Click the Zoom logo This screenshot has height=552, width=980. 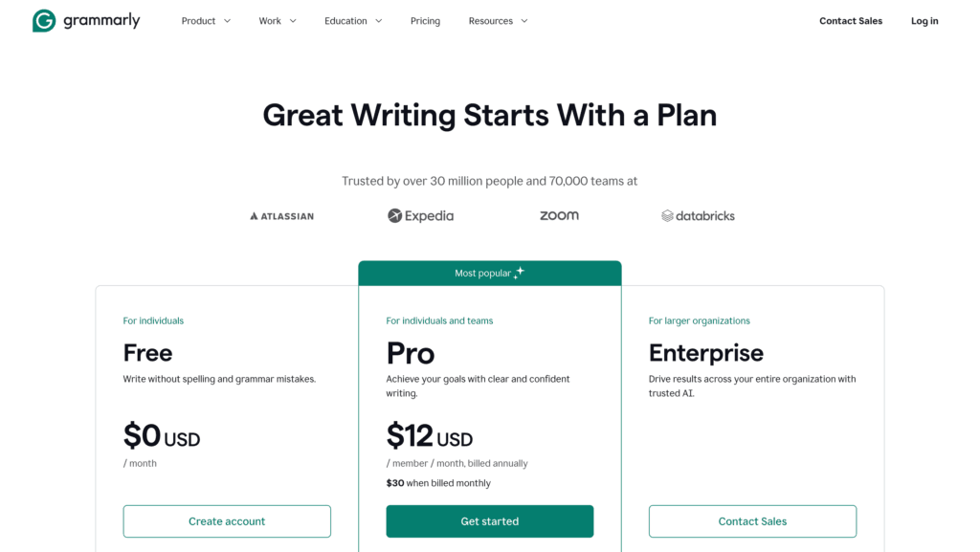(x=559, y=216)
